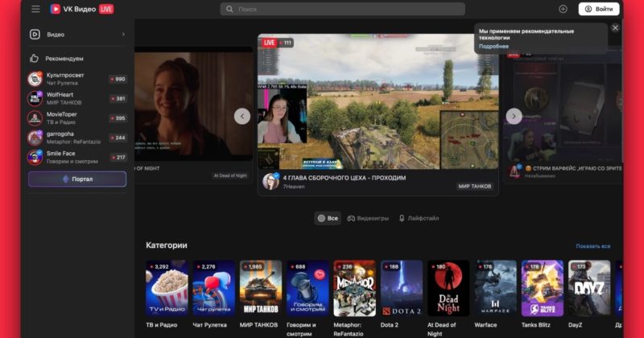Go to next stream in carousel
Image resolution: width=644 pixels, height=338 pixels.
(x=514, y=116)
